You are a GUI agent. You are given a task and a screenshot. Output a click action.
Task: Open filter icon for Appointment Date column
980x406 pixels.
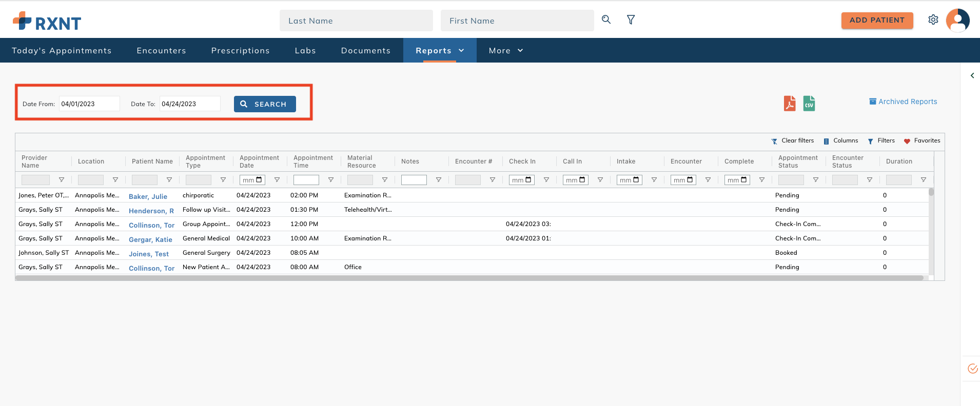click(x=277, y=180)
